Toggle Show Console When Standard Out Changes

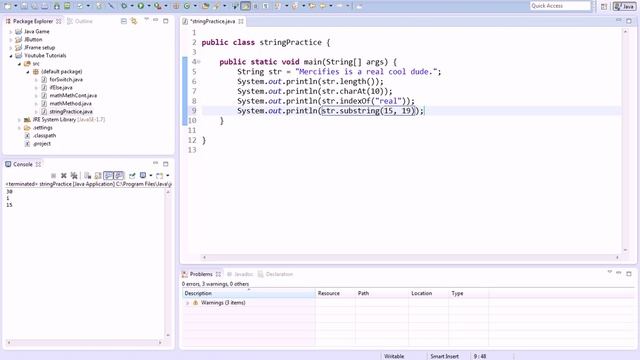click(108, 176)
